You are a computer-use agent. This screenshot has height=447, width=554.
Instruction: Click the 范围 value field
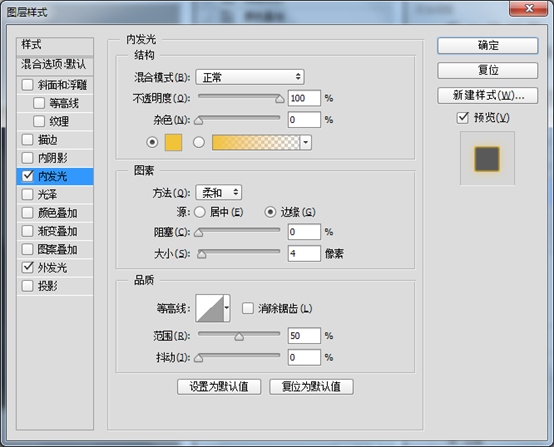click(x=304, y=335)
